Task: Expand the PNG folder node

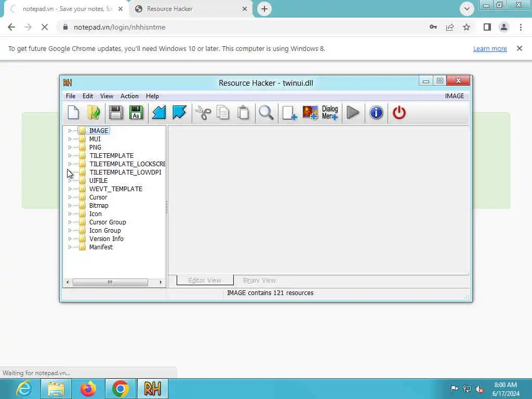Action: (70, 147)
